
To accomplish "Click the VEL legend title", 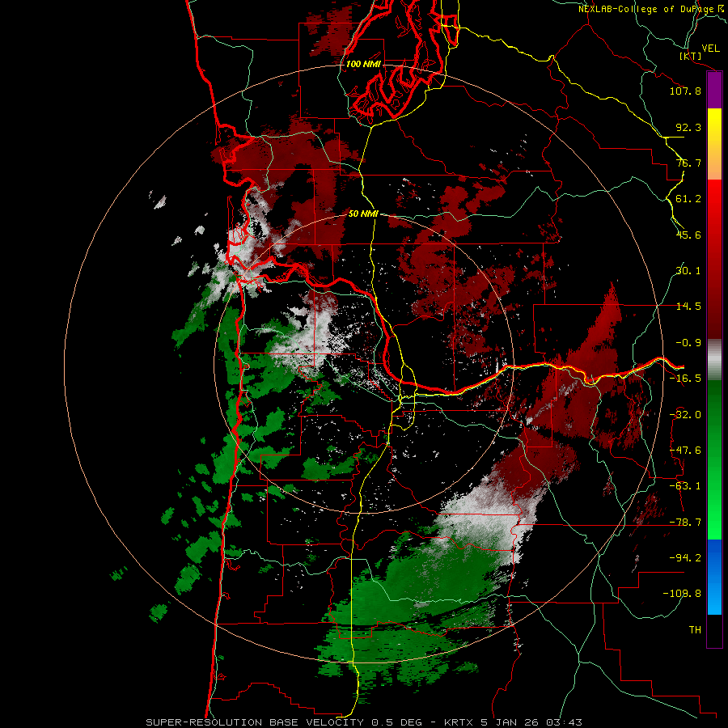I will (710, 49).
